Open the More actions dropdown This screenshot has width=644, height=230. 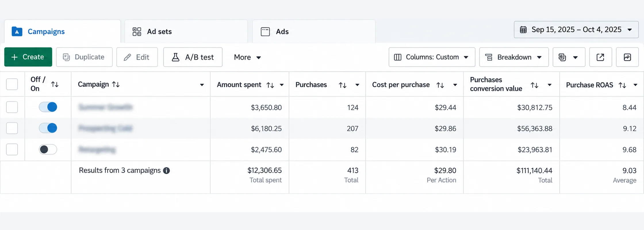pos(248,57)
